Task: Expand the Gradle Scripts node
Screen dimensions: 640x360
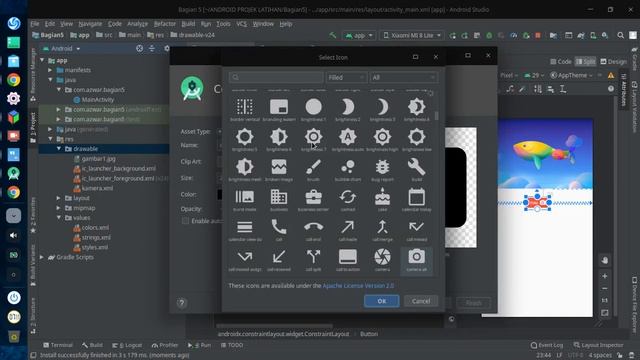Action: pos(42,257)
